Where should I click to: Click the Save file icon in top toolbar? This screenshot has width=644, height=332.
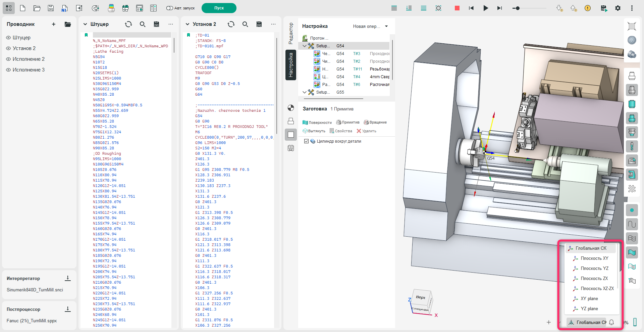[x=51, y=8]
